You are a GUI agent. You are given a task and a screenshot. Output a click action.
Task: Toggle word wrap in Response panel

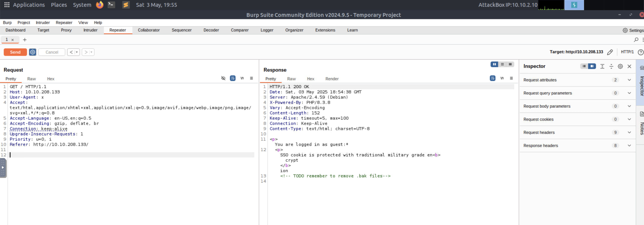(492, 78)
